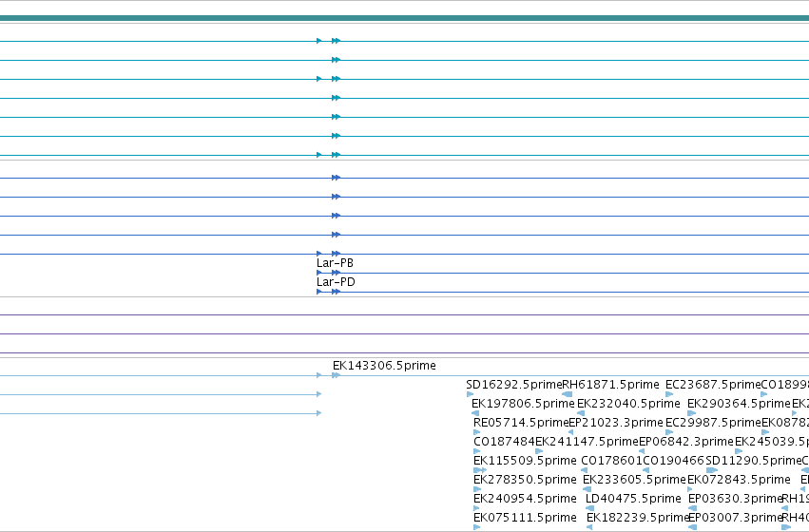Select the Lar-PB transcript label
The height and width of the screenshot is (532, 809).
click(x=335, y=263)
